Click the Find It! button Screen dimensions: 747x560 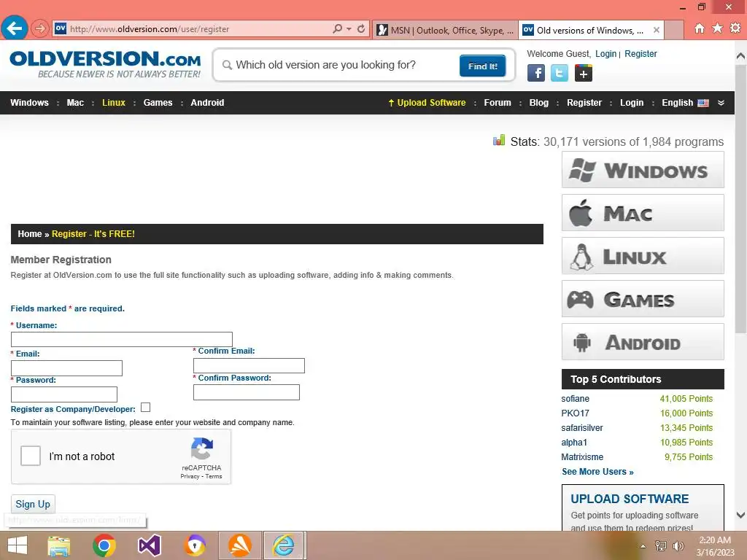coord(482,66)
